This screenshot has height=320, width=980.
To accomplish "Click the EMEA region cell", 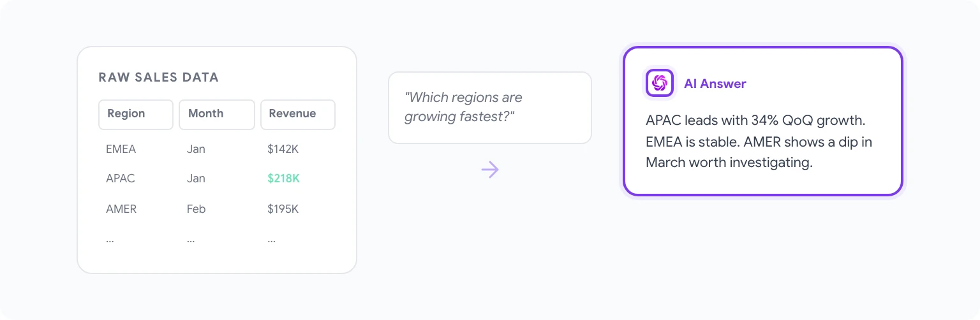I will click(x=121, y=149).
